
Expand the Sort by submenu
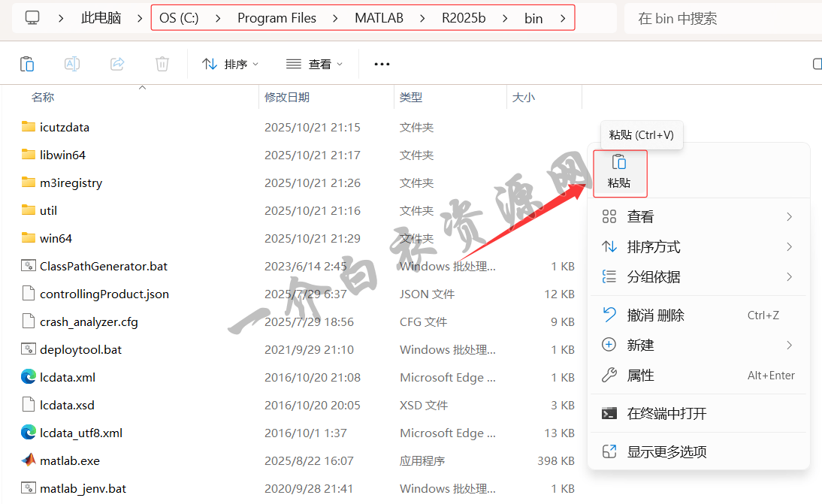click(x=697, y=246)
